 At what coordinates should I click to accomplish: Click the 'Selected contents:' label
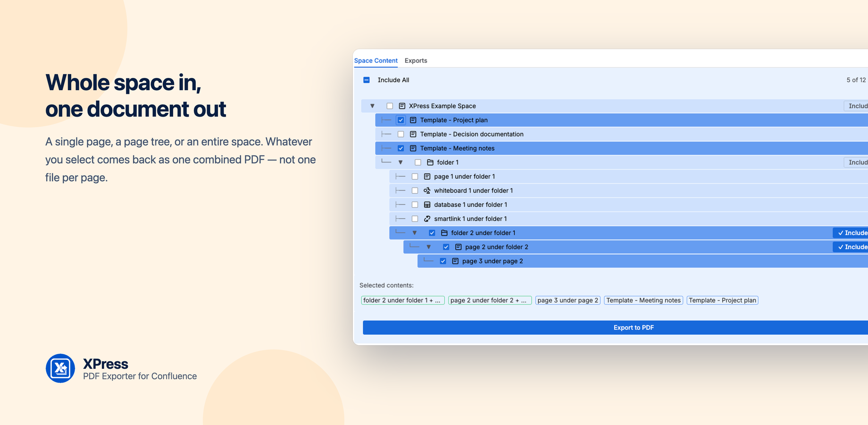pyautogui.click(x=386, y=285)
